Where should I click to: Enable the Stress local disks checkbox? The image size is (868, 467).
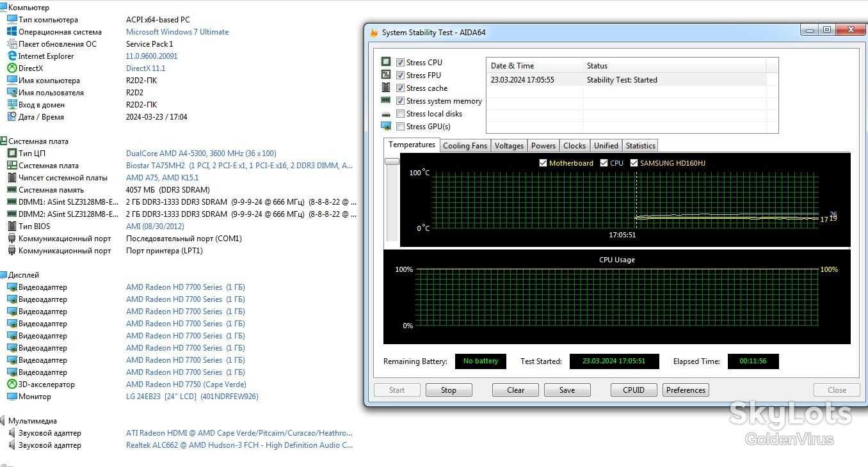tap(400, 114)
